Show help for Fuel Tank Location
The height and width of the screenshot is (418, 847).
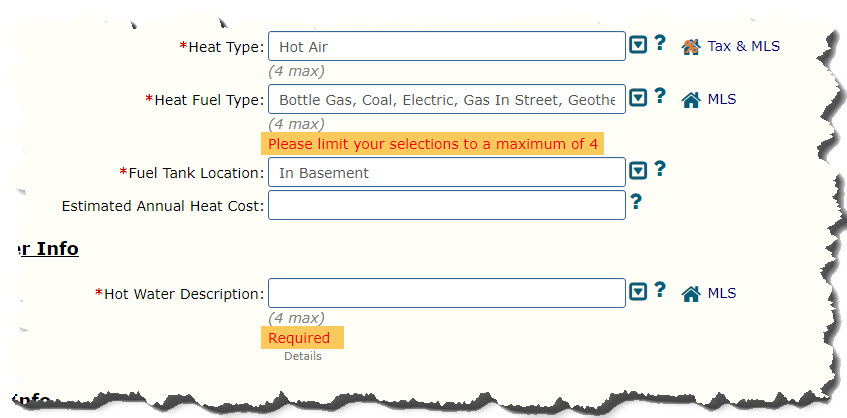(x=660, y=169)
